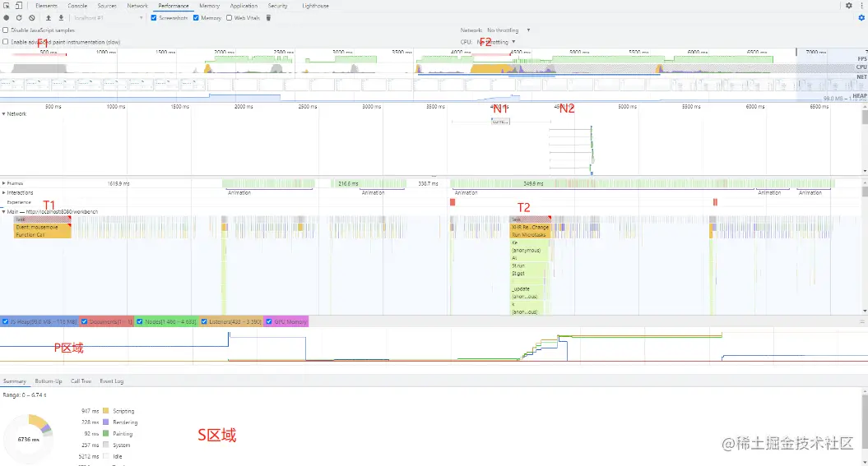Select first Animation interaction bar
868x466 pixels.
[x=270, y=191]
